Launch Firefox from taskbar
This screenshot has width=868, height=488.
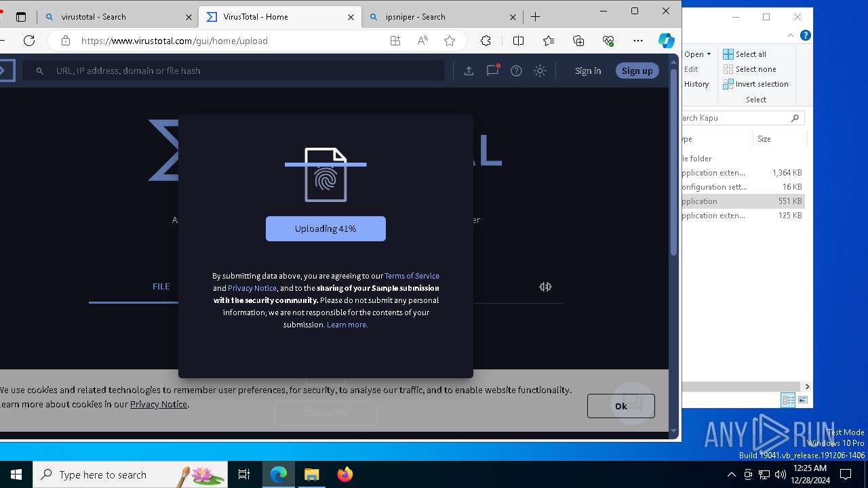pyautogui.click(x=345, y=474)
